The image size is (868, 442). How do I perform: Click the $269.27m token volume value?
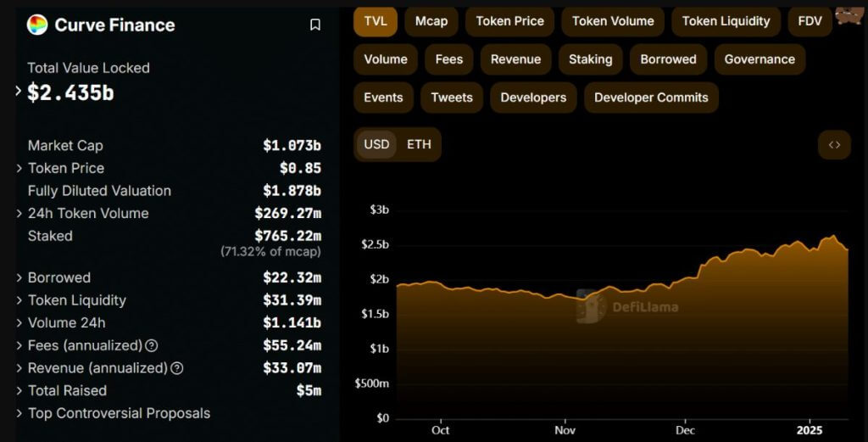pyautogui.click(x=288, y=213)
